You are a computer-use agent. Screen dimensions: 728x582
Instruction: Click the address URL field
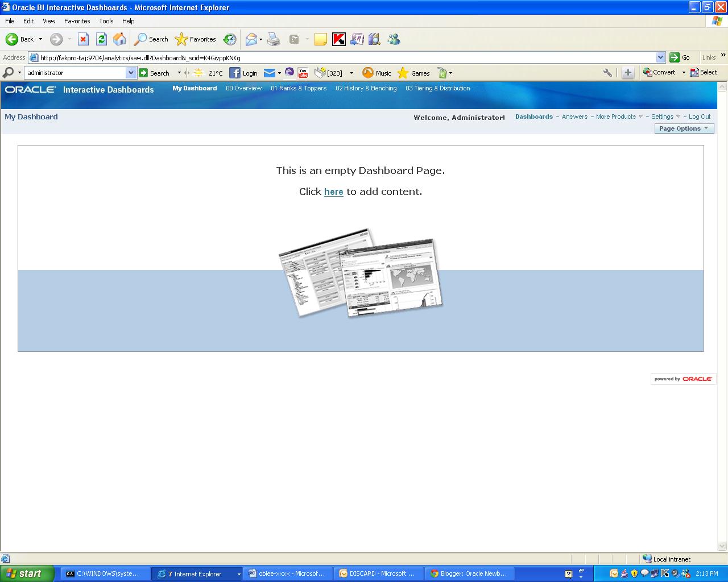click(x=347, y=57)
